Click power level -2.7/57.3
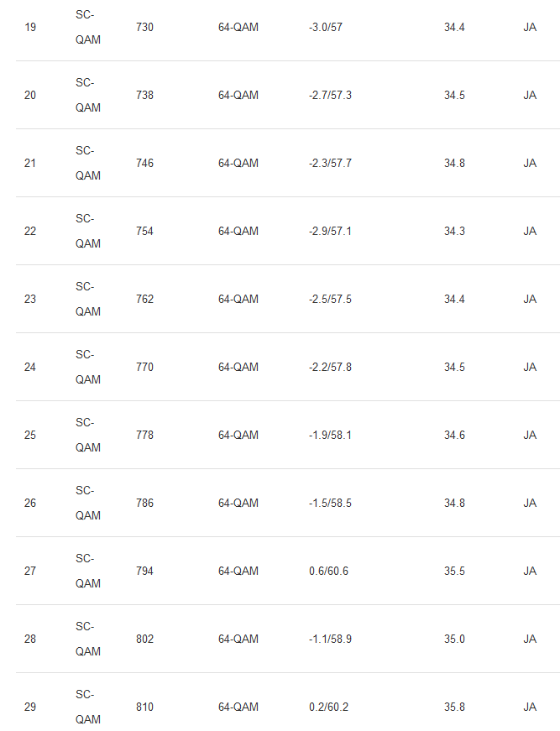This screenshot has height=731, width=560. tap(330, 95)
